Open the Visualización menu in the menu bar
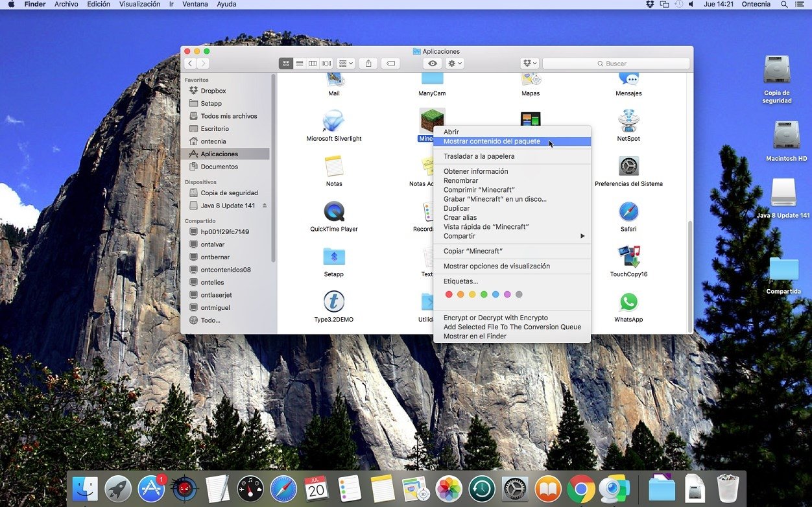 click(x=139, y=4)
